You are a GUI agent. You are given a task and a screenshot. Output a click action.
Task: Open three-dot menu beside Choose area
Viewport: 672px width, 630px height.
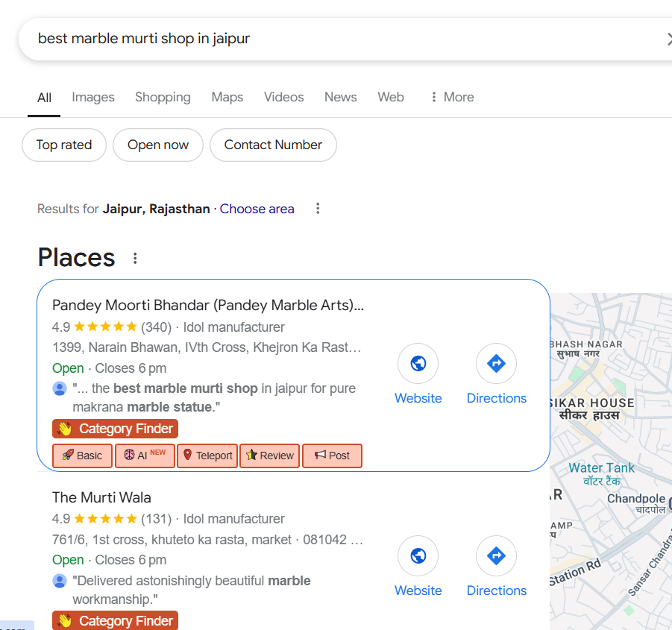tap(318, 209)
